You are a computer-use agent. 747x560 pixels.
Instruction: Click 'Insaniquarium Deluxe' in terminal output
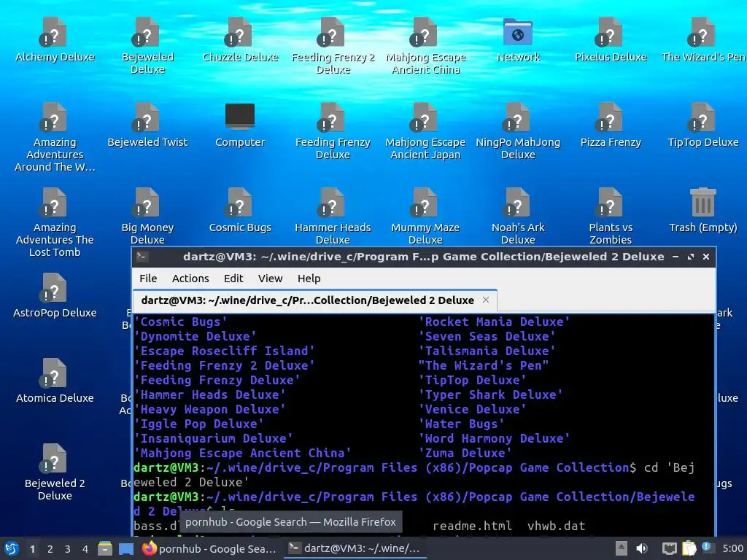(214, 438)
